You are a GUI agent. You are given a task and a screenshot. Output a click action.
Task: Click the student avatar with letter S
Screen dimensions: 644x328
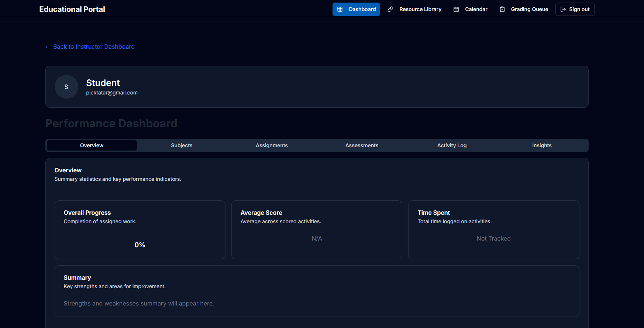coord(66,87)
